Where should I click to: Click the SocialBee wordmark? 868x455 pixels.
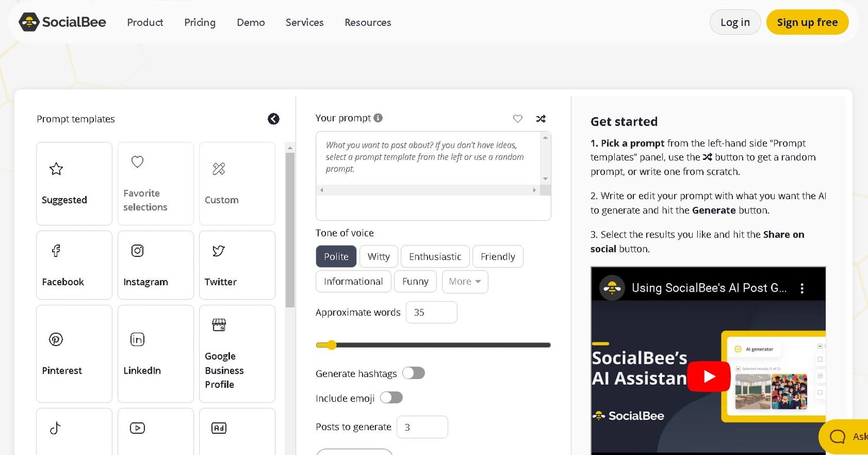tap(74, 22)
